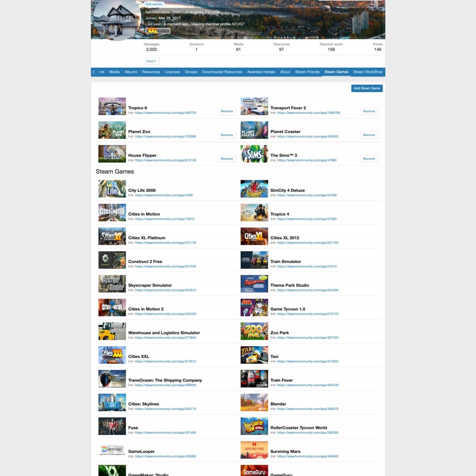This screenshot has width=476, height=476.
Task: Expand the Find dropdown
Action: coord(151,61)
